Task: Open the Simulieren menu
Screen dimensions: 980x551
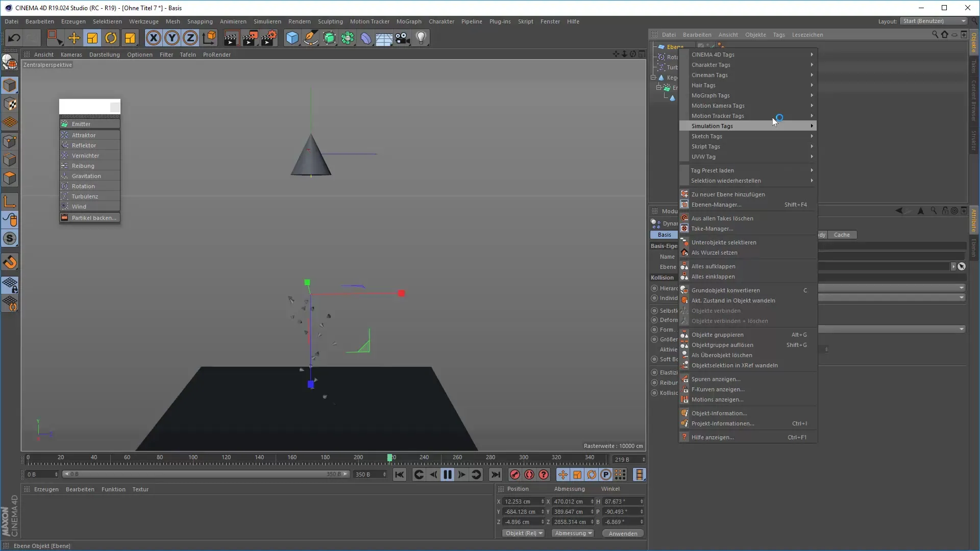Action: pyautogui.click(x=267, y=21)
